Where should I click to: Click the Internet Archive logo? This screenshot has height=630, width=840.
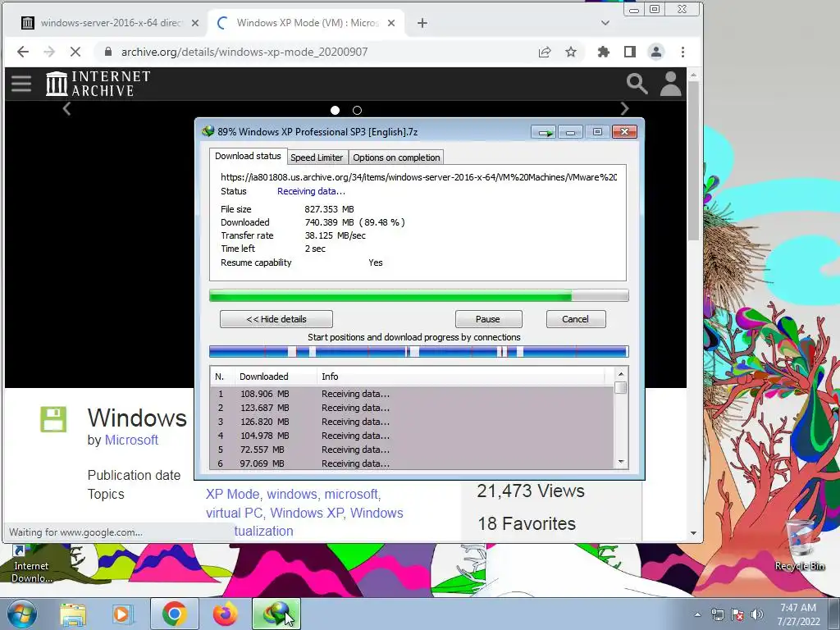(x=98, y=84)
